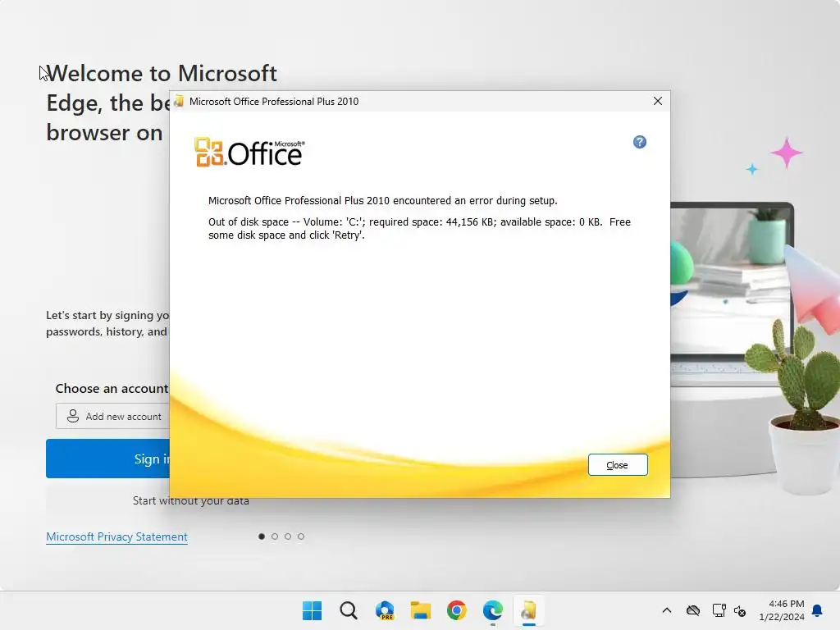Select the fourth page indicator dot
Image resolution: width=840 pixels, height=630 pixels.
coord(301,536)
